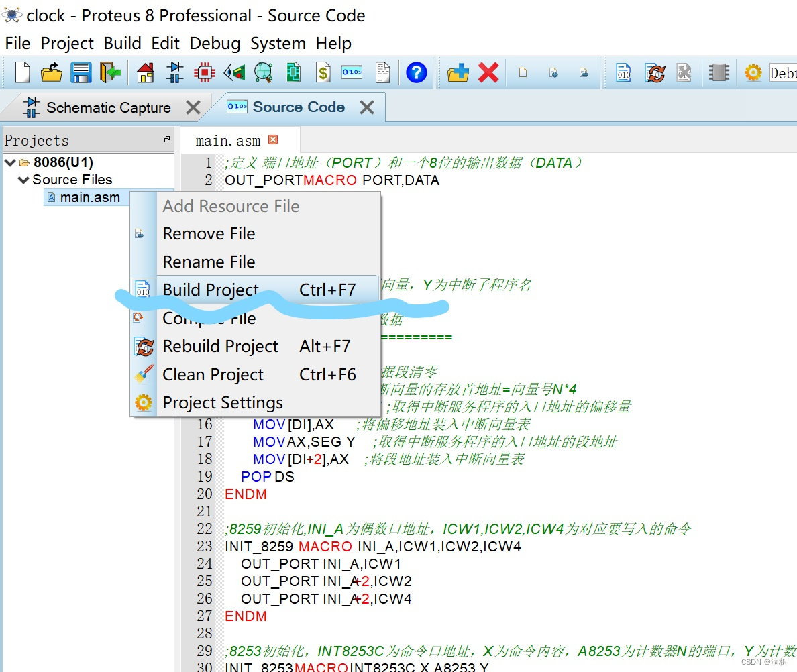Open the Bill of Materials dollar icon
Image resolution: width=797 pixels, height=672 pixels.
(323, 72)
